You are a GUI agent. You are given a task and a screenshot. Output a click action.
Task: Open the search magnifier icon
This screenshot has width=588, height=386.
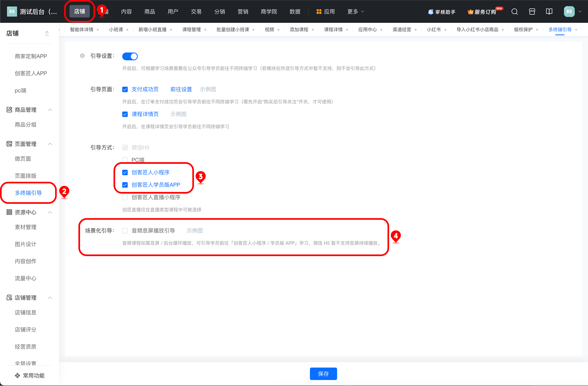point(515,12)
